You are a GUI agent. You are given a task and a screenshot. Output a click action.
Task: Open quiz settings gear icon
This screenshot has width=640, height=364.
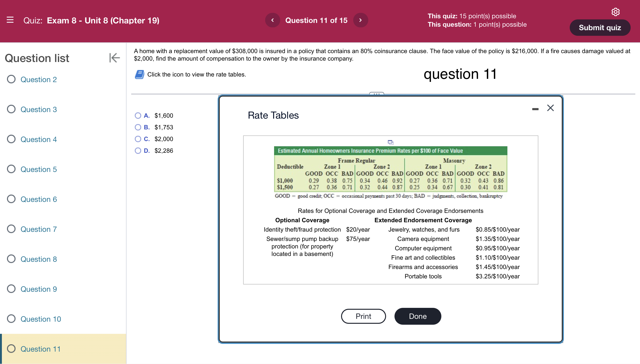click(615, 12)
